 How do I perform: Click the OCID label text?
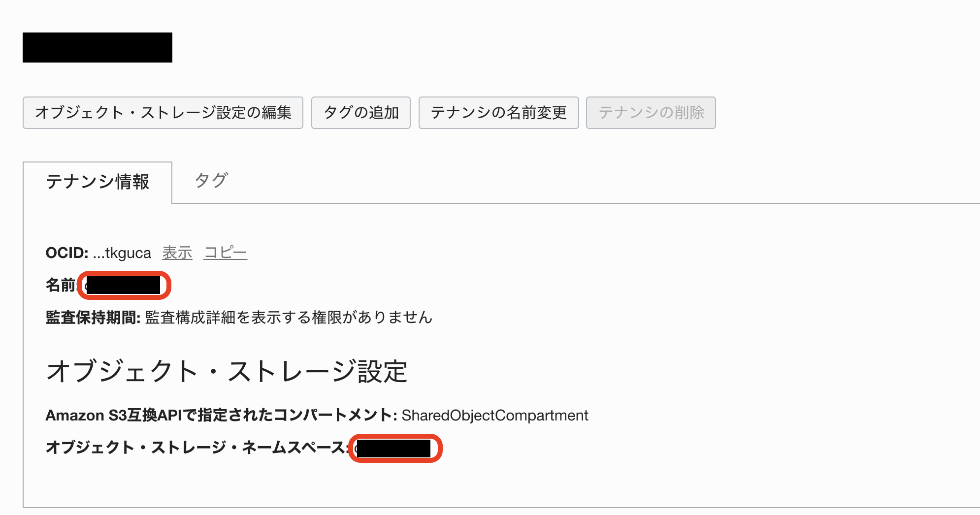(66, 253)
